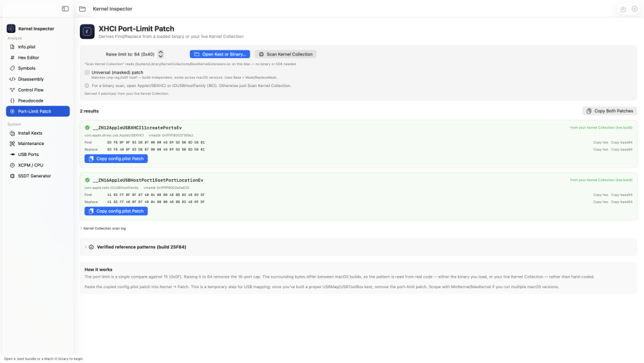The image size is (644, 363).
Task: Click the Control Flow branch icon
Action: (x=12, y=90)
